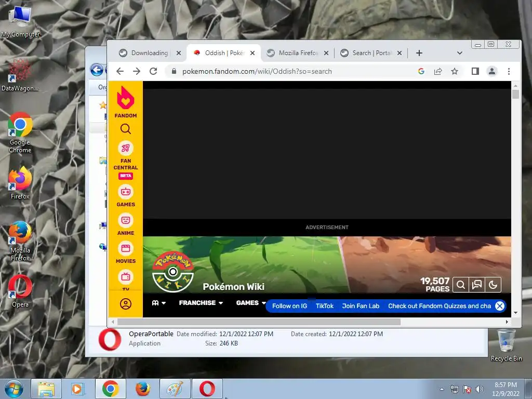Image resolution: width=532 pixels, height=399 pixels.
Task: Open Chrome profile avatar
Action: 491,71
